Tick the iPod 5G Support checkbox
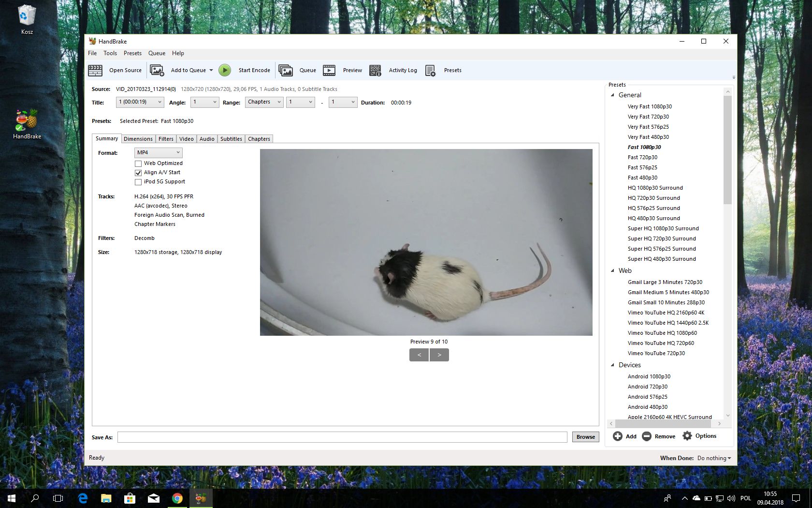Image resolution: width=812 pixels, height=508 pixels. 138,182
